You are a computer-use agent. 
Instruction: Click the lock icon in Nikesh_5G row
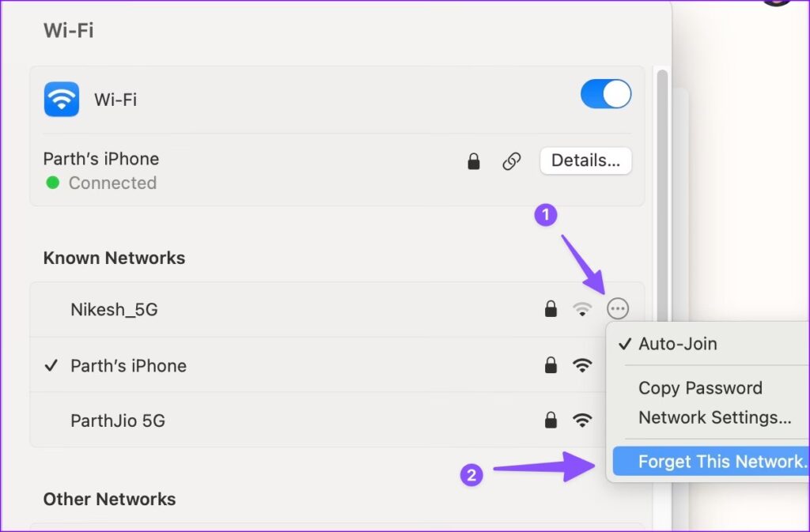tap(551, 309)
